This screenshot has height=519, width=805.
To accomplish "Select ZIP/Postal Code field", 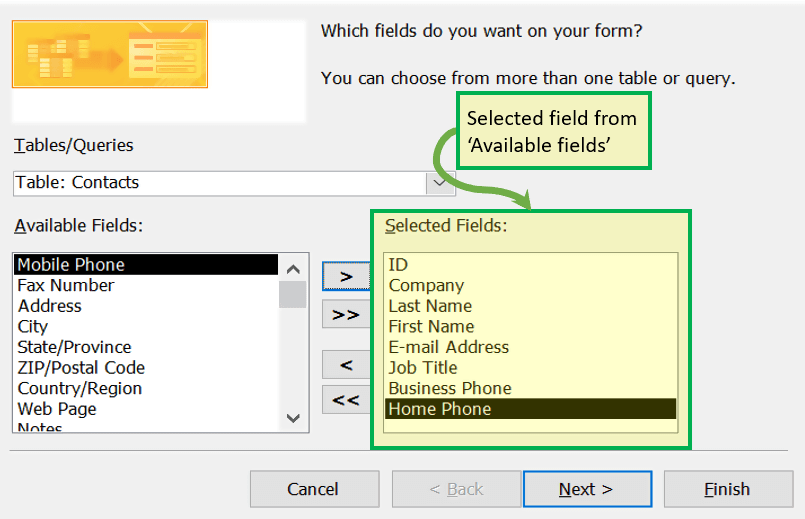I will click(x=146, y=368).
